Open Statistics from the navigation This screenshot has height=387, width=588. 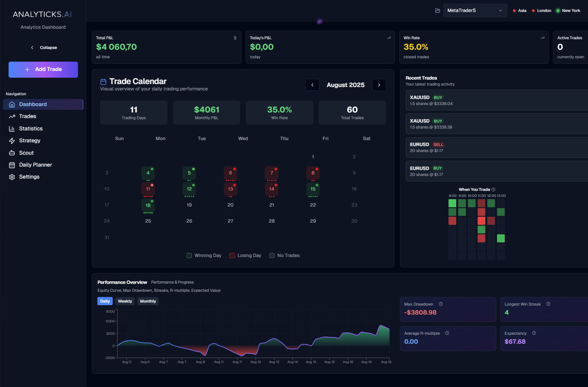pyautogui.click(x=31, y=129)
